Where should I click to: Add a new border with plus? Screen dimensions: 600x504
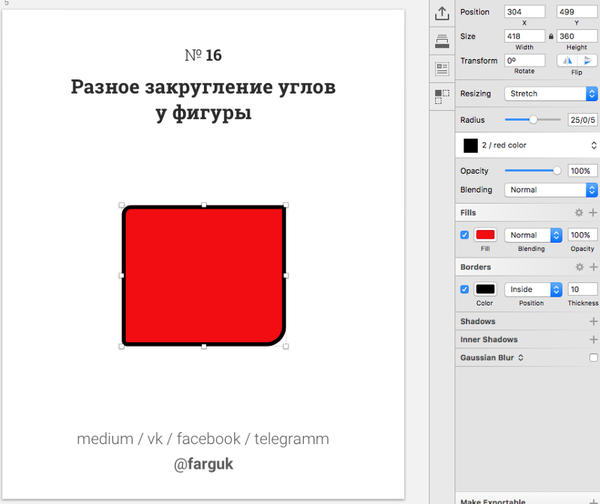(593, 267)
